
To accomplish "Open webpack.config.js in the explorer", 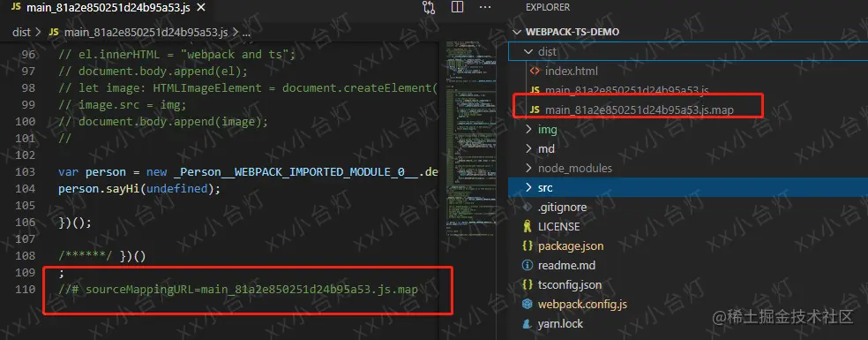I will pyautogui.click(x=582, y=304).
